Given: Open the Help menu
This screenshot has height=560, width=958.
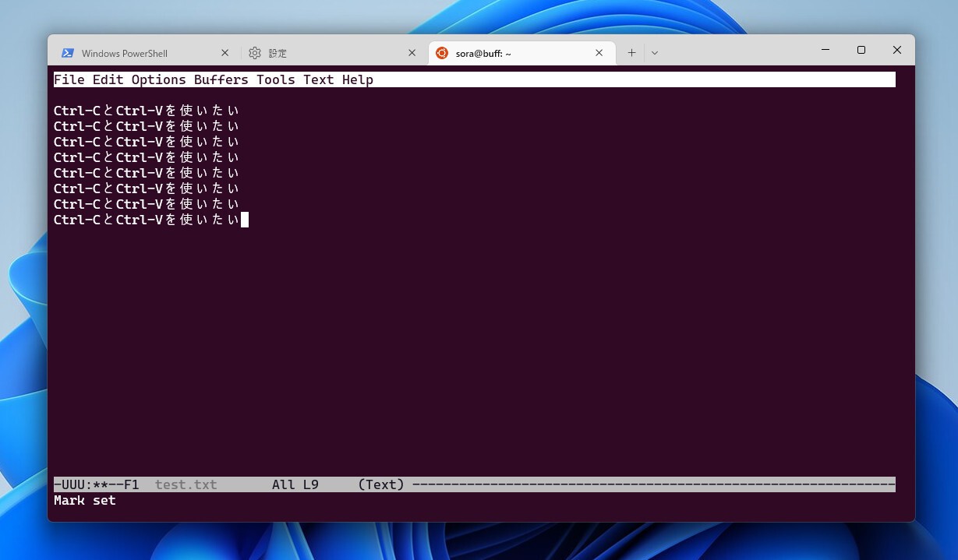Looking at the screenshot, I should (357, 79).
